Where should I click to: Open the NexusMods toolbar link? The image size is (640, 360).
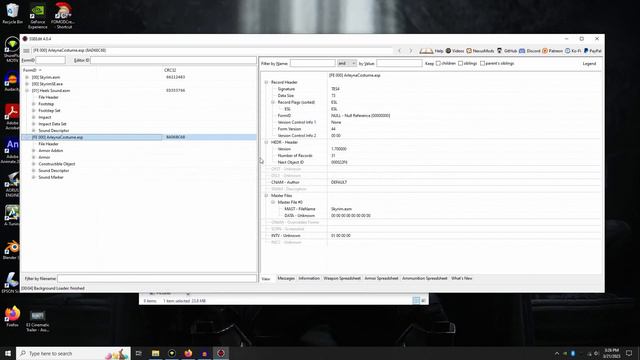tap(480, 51)
